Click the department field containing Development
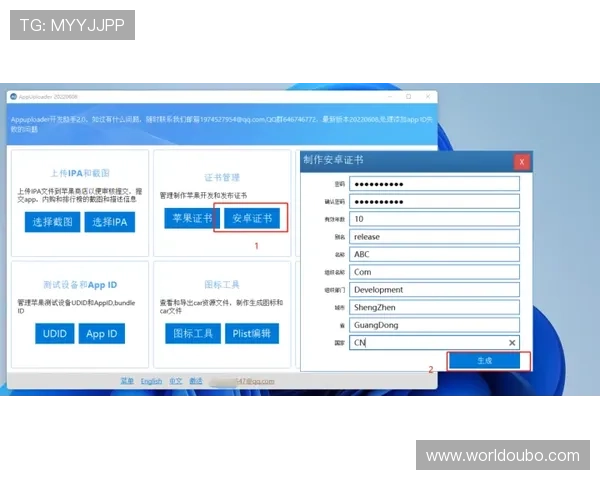Screen dimensions: 600x480 [x=435, y=290]
